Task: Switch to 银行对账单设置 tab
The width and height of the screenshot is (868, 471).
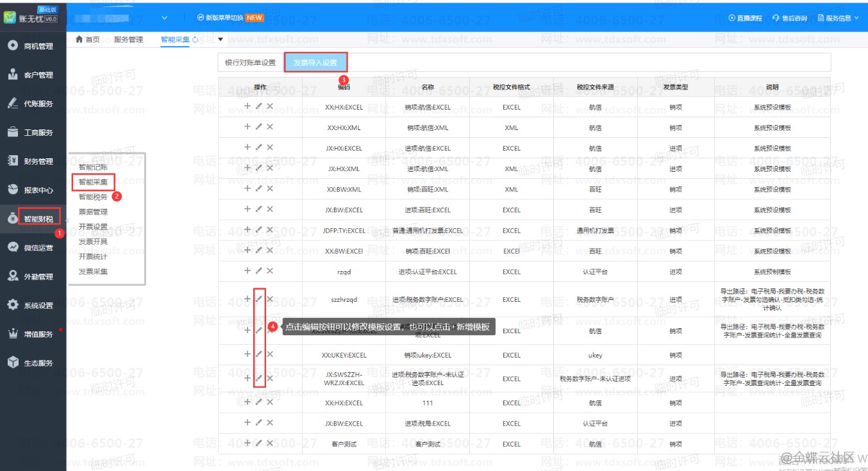Action: pyautogui.click(x=250, y=63)
